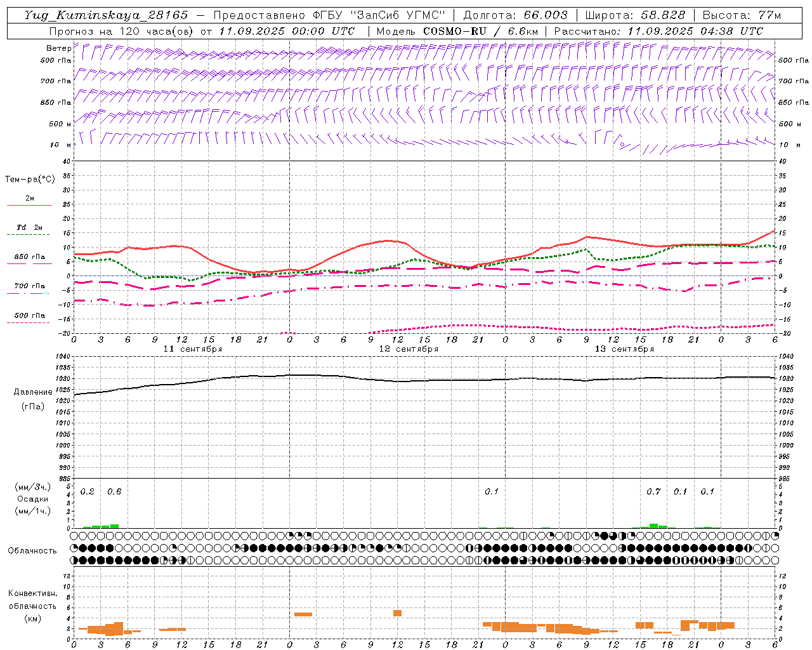812x650 pixels.
Task: Click the Долгота: 66.003 value
Action: pyautogui.click(x=515, y=15)
